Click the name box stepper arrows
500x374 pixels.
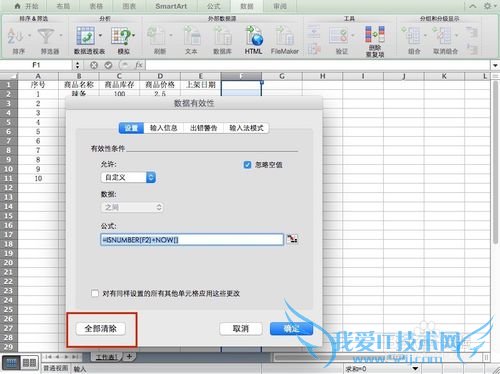(x=78, y=65)
